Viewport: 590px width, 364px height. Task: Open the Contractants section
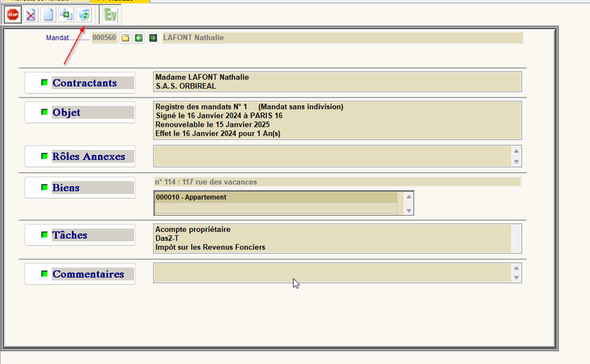click(x=80, y=83)
